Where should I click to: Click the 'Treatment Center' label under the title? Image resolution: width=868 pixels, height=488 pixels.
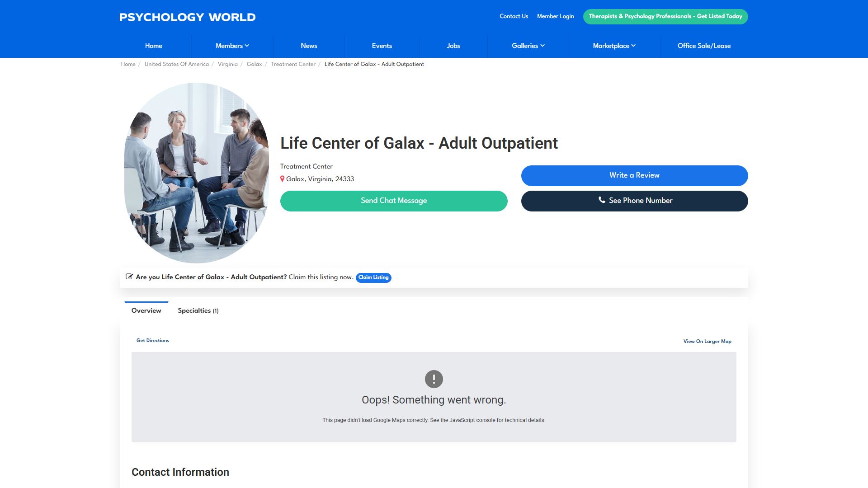click(306, 166)
